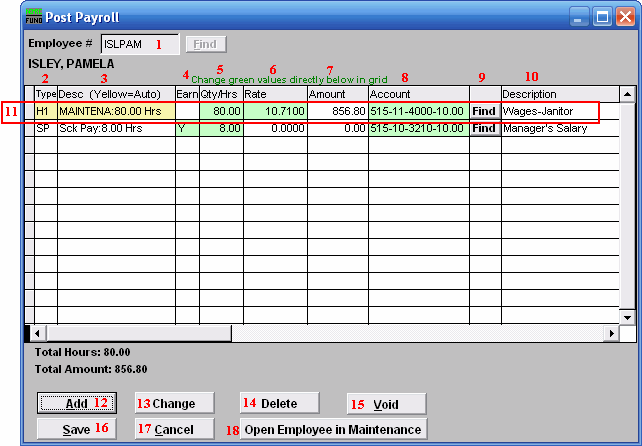Click Find button in Wages-Janitor row
Screen dimensions: 642x446
[484, 111]
